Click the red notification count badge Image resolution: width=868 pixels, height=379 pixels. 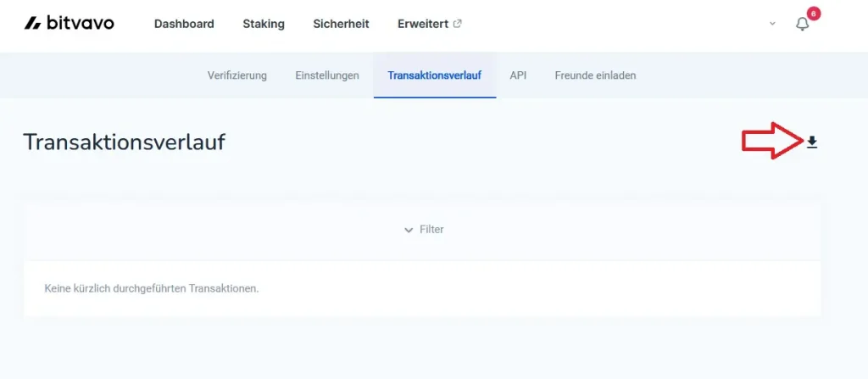(x=814, y=14)
